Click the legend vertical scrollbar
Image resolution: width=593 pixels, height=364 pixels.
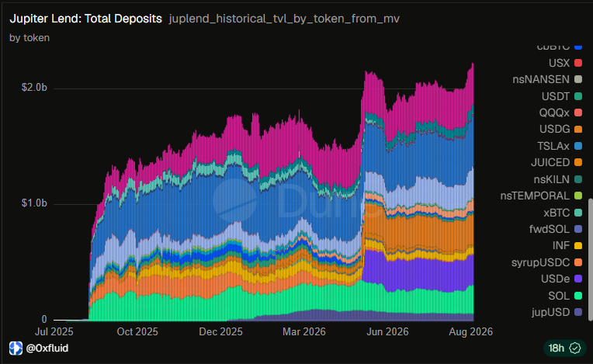(591, 259)
